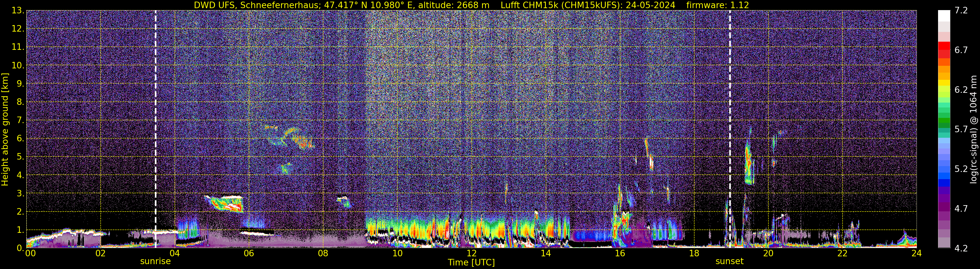This screenshot has width=980, height=269.
Task: Click the '24' tick label on the time axis
Action: click(916, 253)
